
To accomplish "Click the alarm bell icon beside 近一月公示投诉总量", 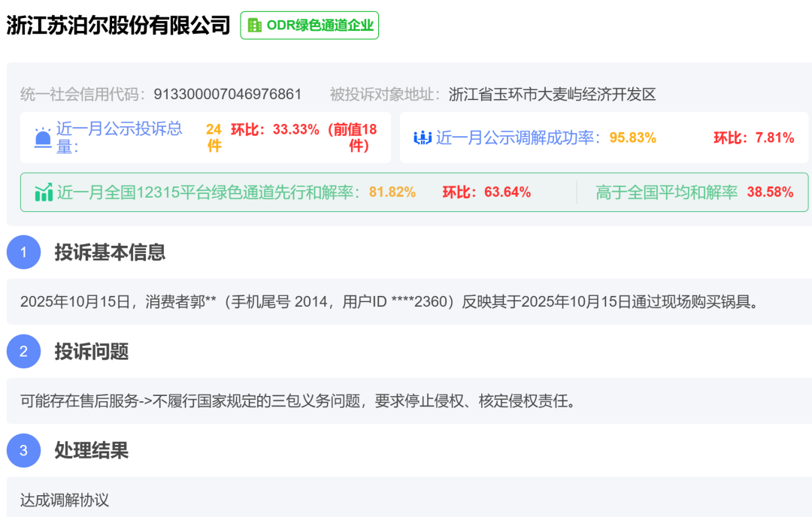I will (42, 138).
